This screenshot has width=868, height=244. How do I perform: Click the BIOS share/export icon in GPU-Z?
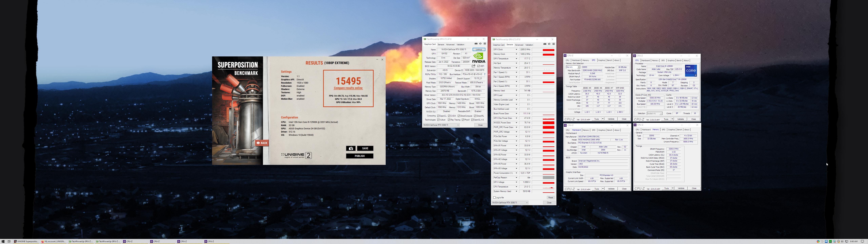474,66
